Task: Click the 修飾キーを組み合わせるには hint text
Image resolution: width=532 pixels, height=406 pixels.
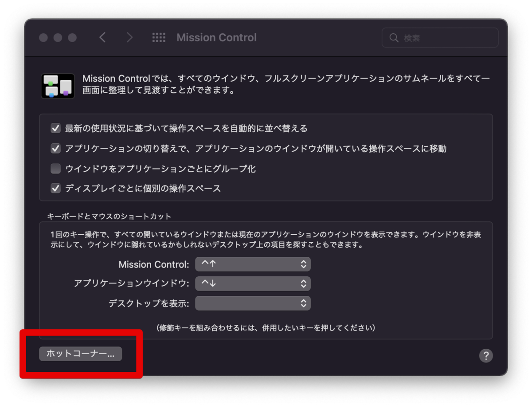Action: coord(266,328)
